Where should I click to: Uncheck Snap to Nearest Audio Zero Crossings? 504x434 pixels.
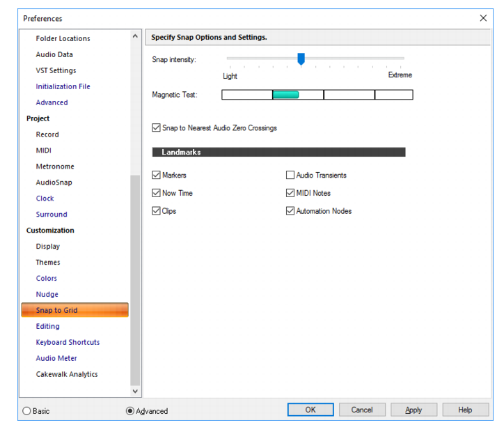tap(156, 127)
